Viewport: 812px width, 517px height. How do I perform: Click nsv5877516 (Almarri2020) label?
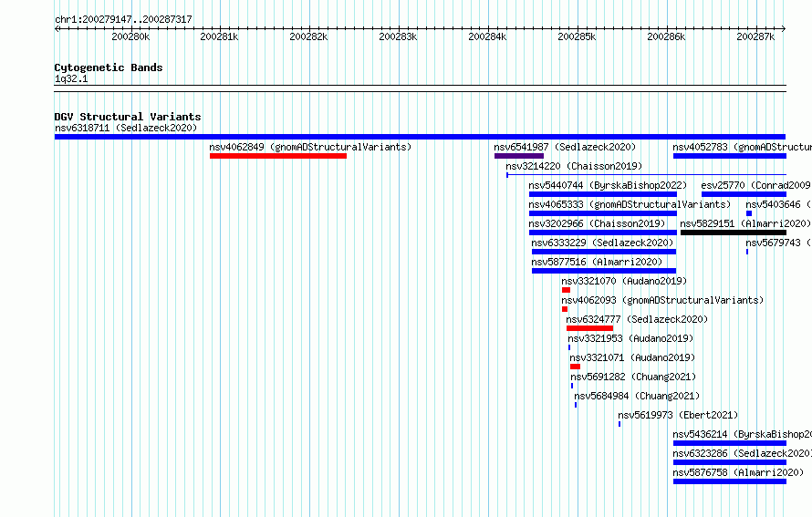[x=597, y=262]
